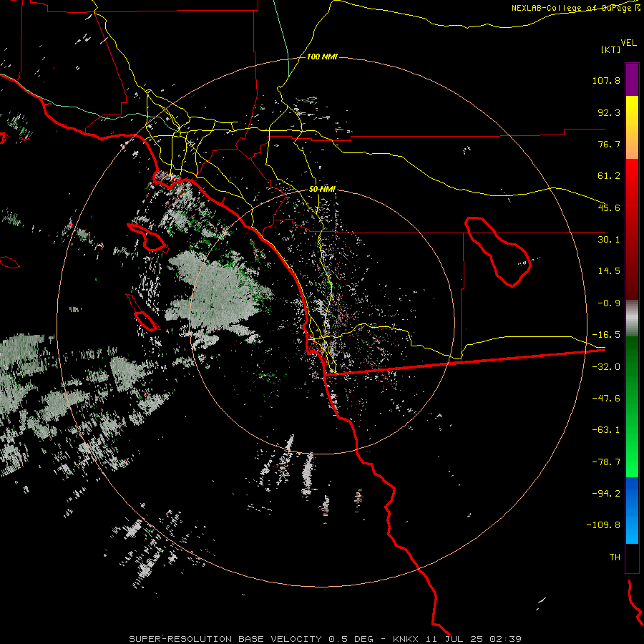Viewport: 644px width, 644px height.
Task: Click the purple segment of the color bar
Action: tap(632, 79)
